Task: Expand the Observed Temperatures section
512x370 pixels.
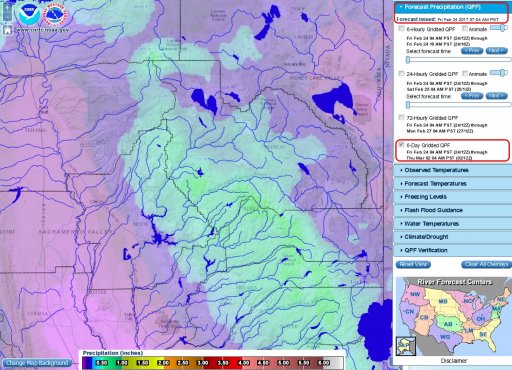Action: point(453,170)
